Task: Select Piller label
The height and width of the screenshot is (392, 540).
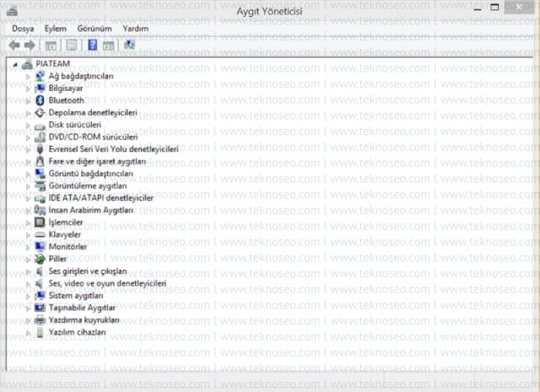Action: 57,259
